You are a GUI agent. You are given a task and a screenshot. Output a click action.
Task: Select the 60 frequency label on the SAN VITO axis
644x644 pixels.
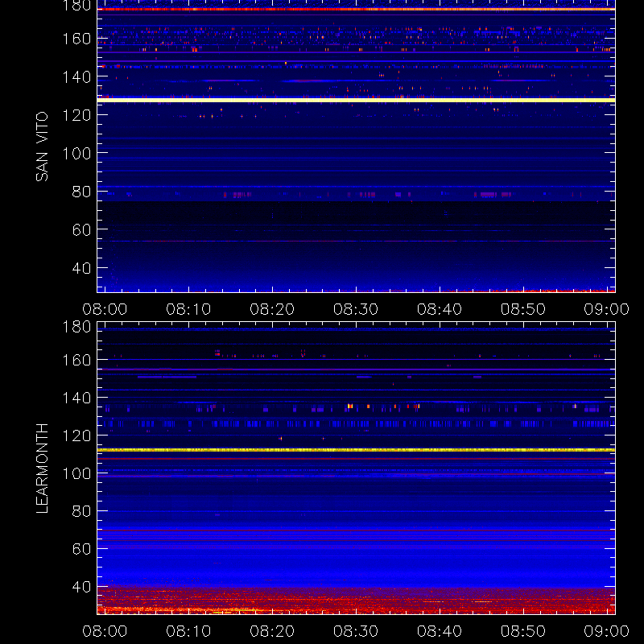[81, 229]
